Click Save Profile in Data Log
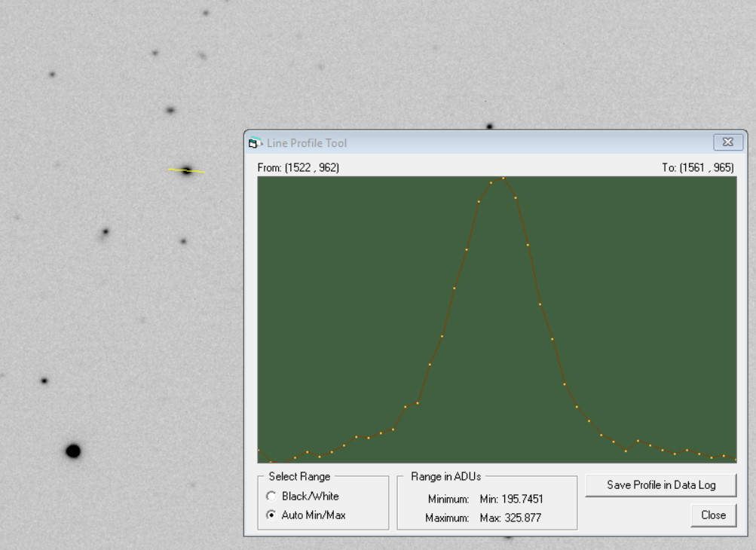 pos(661,485)
